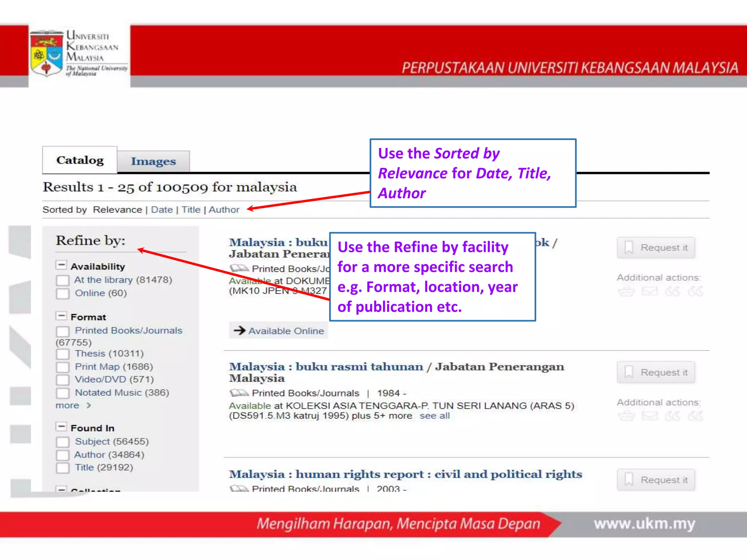Sort results by Date
The image size is (747, 560).
(162, 210)
